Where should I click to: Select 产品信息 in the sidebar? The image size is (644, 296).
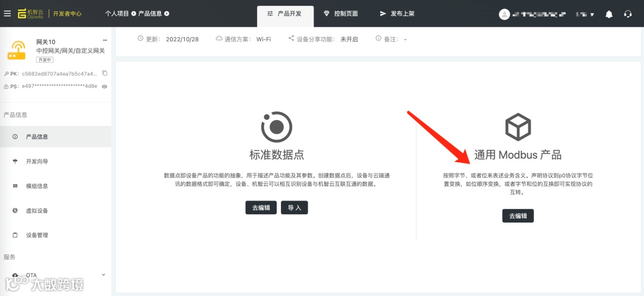55,137
